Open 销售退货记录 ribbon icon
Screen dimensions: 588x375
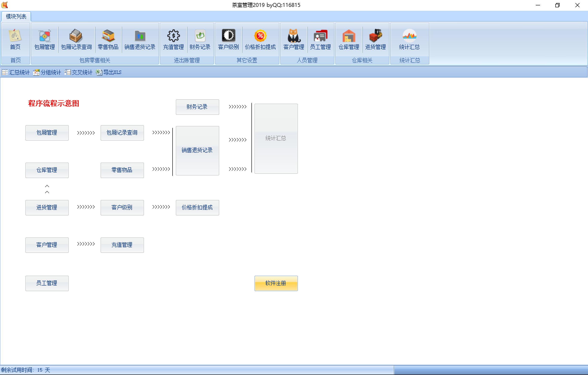[140, 39]
